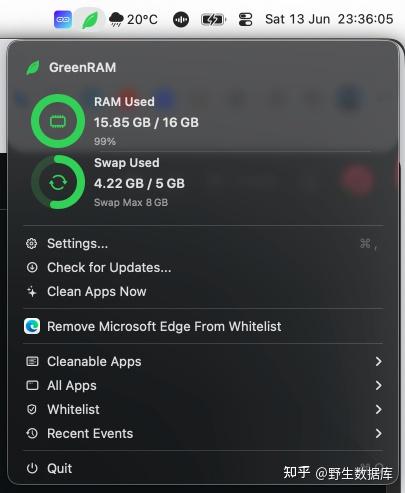Viewport: 405px width, 493px height.
Task: Open the Recent Events submenu
Action: (x=203, y=434)
